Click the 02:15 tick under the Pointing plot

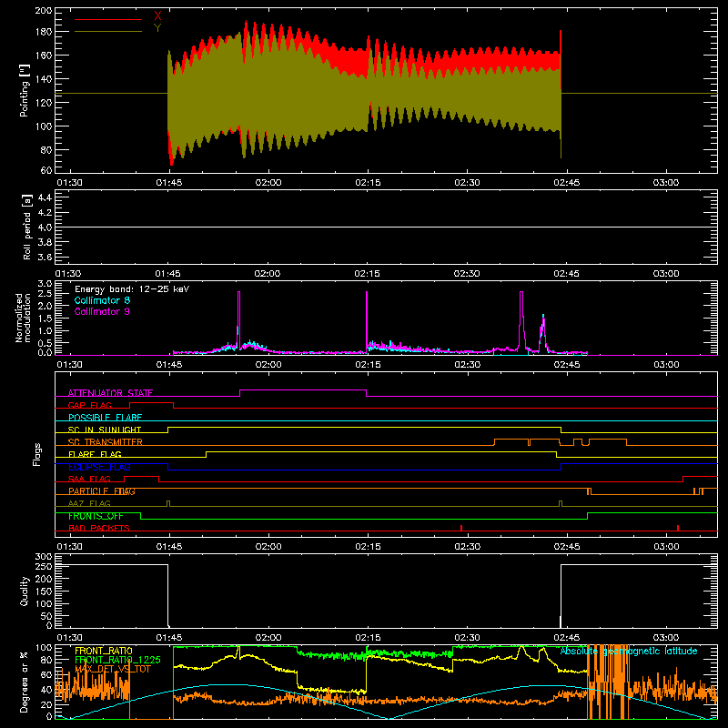click(x=368, y=183)
